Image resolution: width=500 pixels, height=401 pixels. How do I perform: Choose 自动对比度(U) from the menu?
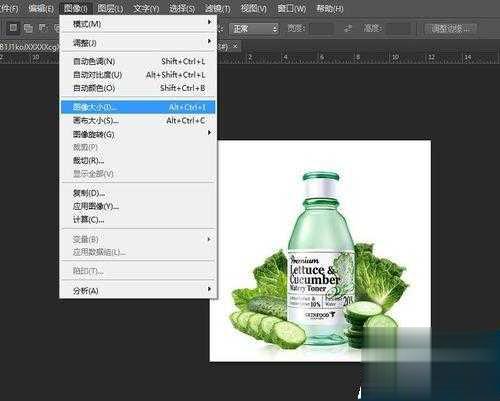(x=138, y=75)
